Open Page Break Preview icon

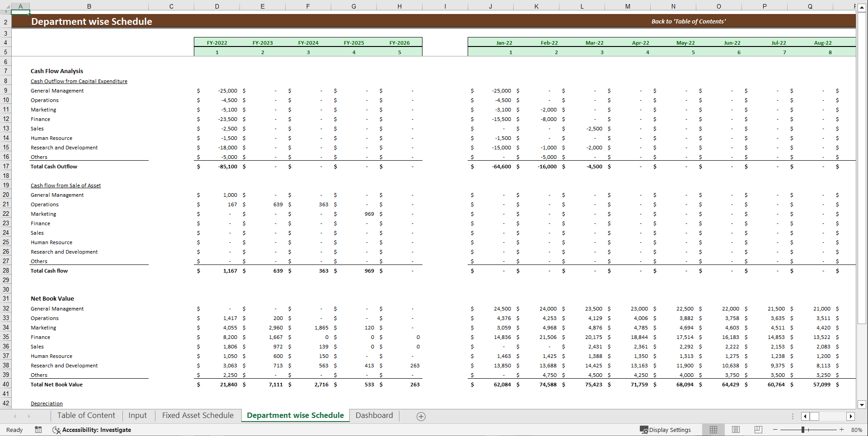[758, 430]
